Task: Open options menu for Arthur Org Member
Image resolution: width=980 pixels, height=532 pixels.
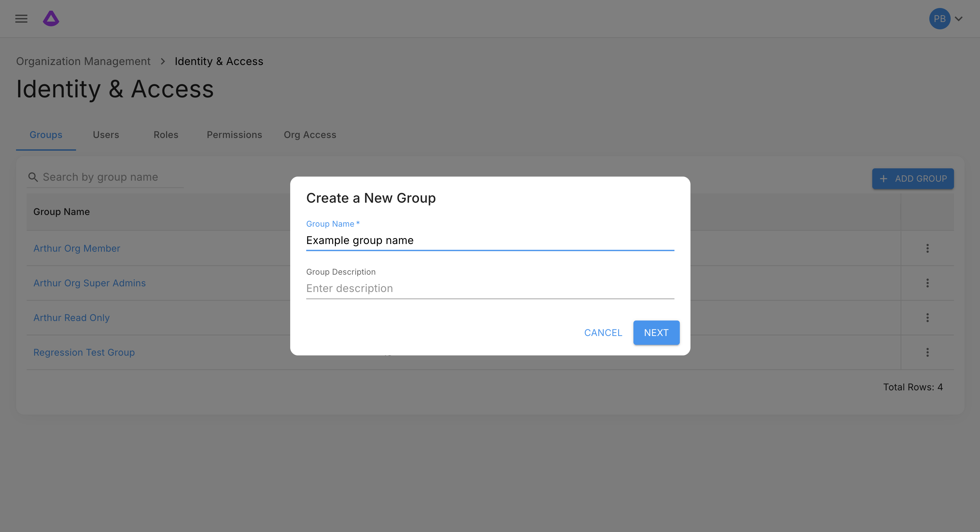Action: [x=927, y=248]
